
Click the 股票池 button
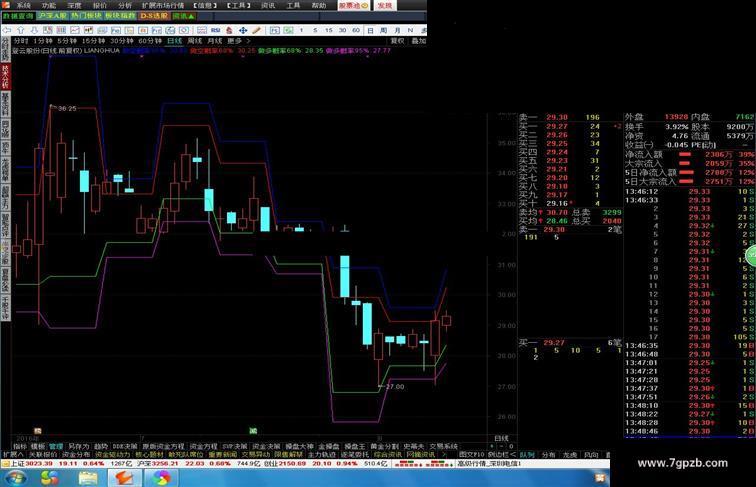click(353, 5)
